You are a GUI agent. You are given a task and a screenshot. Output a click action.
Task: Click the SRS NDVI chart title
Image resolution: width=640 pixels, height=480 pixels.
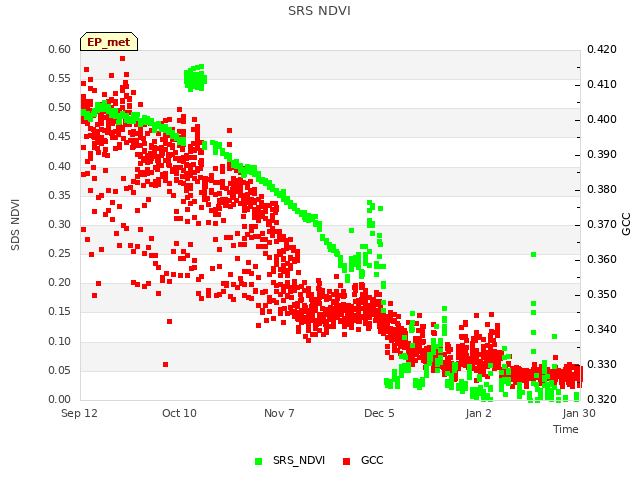319,11
